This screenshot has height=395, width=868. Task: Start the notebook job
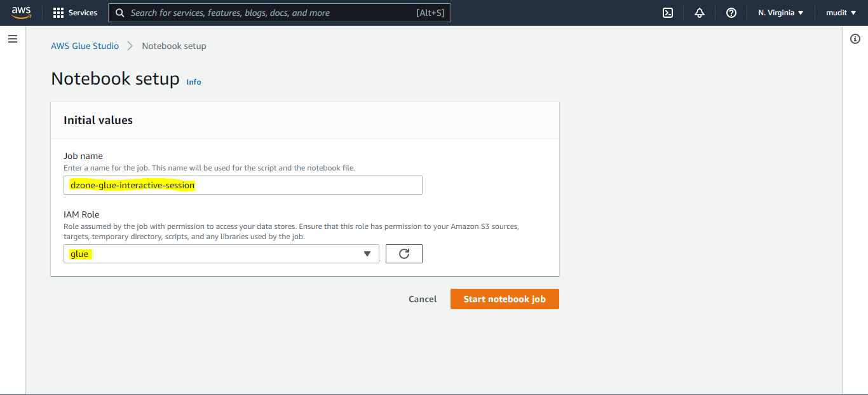tap(505, 299)
